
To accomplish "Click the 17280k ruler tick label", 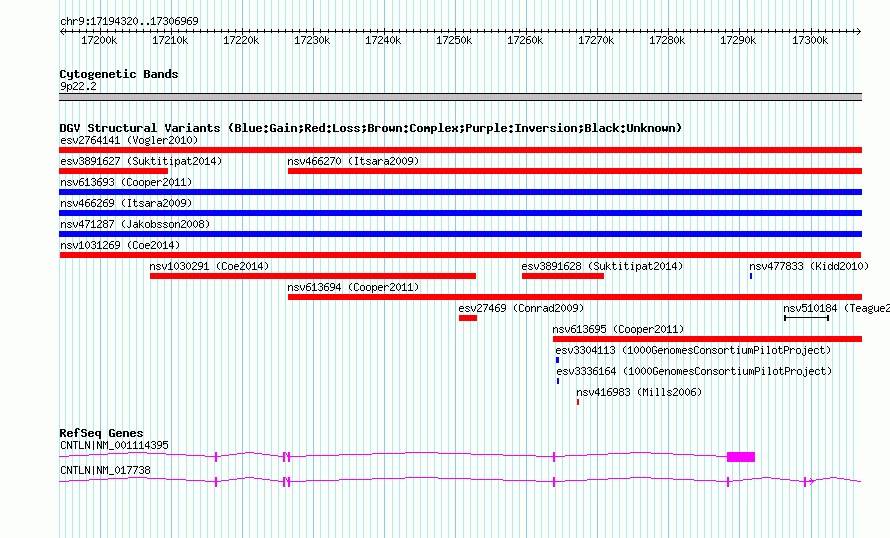I will coord(666,40).
